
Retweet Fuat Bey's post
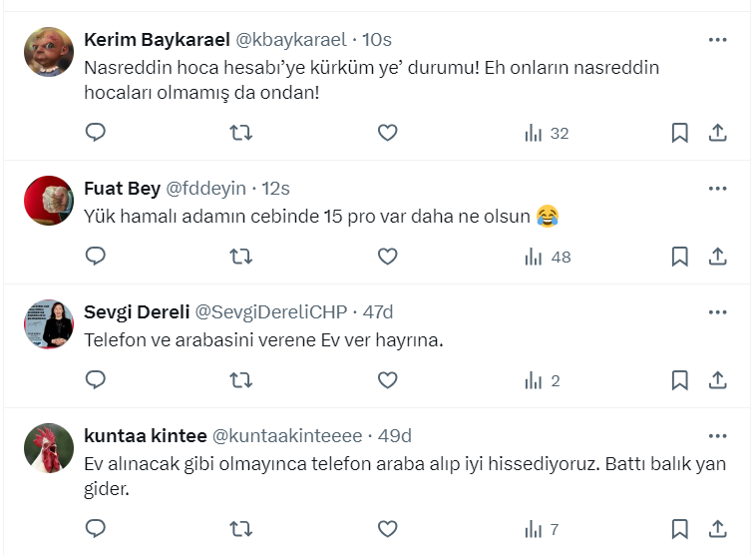click(x=240, y=257)
